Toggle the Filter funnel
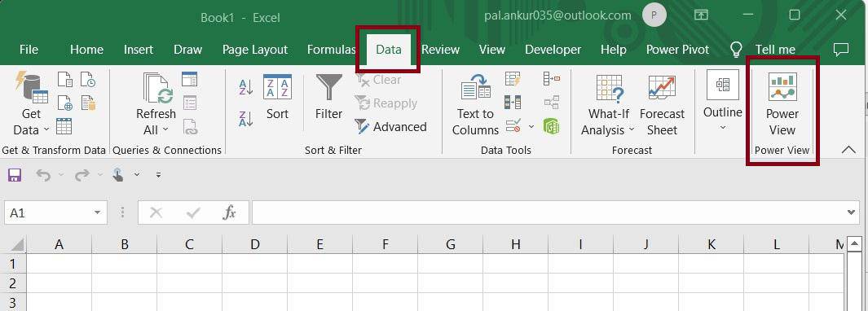 tap(328, 98)
